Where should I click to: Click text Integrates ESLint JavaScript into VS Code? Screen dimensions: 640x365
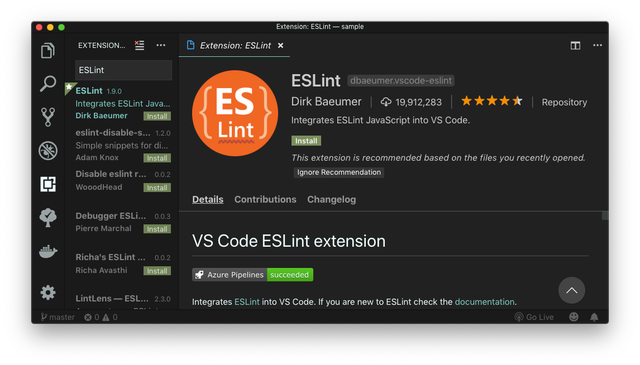(380, 120)
